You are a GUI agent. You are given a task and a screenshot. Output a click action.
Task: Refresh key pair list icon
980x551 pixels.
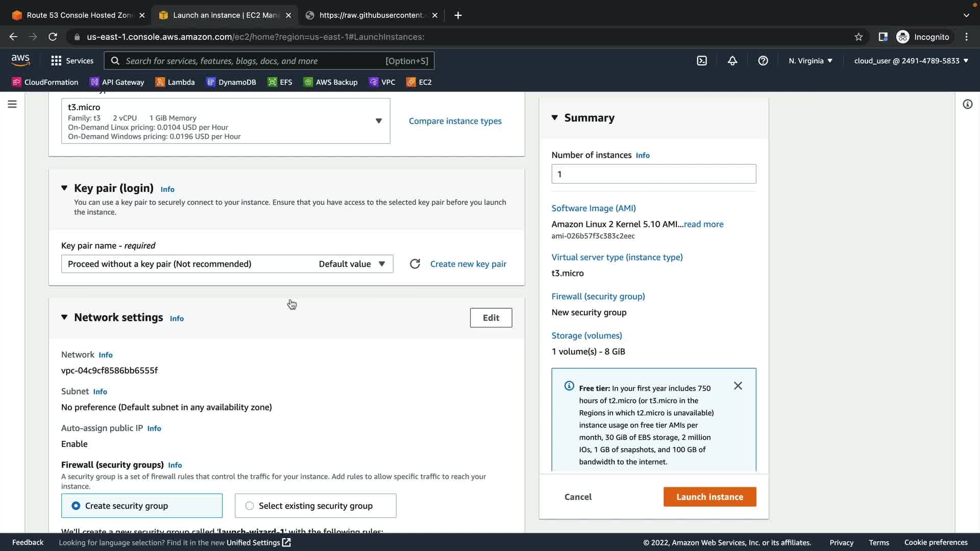click(415, 264)
